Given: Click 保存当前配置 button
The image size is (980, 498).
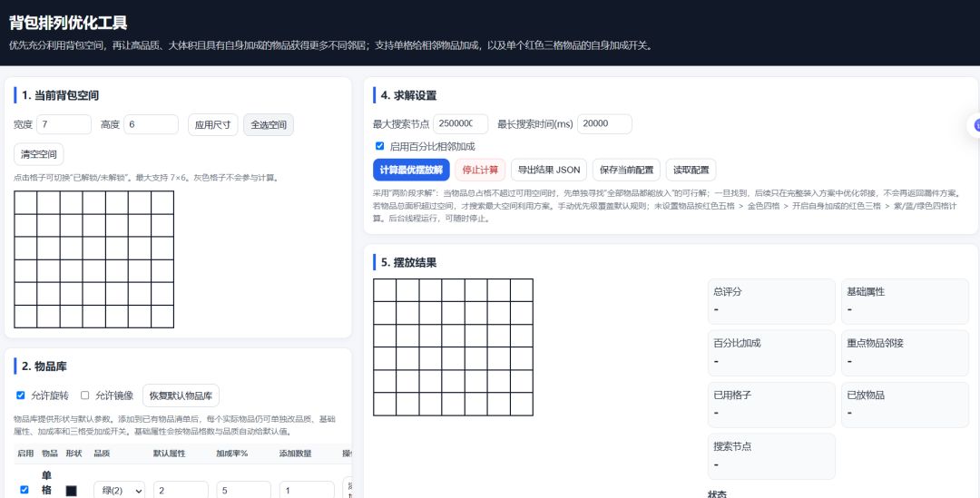Looking at the screenshot, I should pyautogui.click(x=626, y=170).
